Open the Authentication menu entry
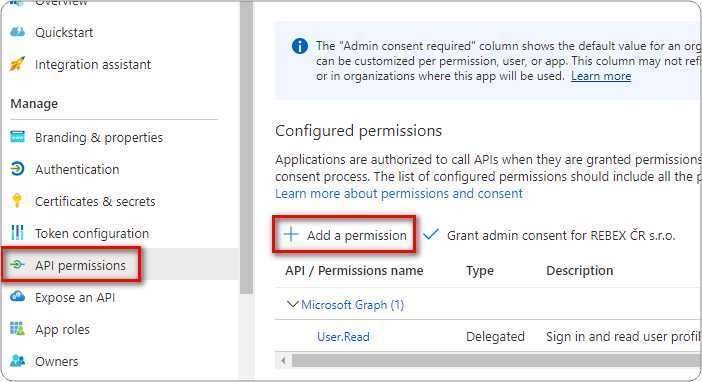The image size is (702, 382). (x=77, y=169)
